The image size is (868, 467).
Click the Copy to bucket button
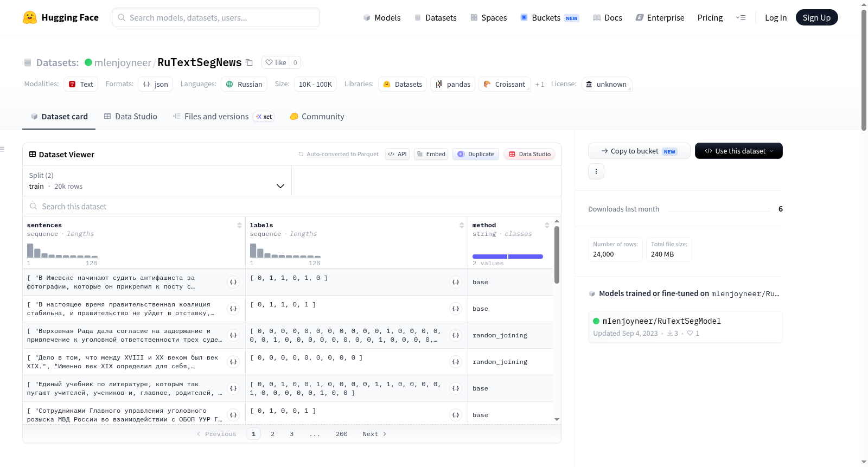(x=639, y=151)
